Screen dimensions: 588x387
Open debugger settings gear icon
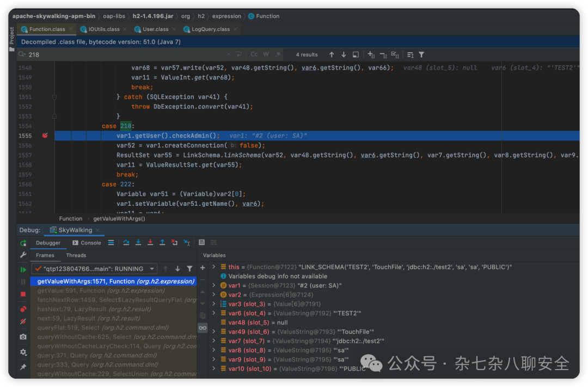pyautogui.click(x=23, y=352)
